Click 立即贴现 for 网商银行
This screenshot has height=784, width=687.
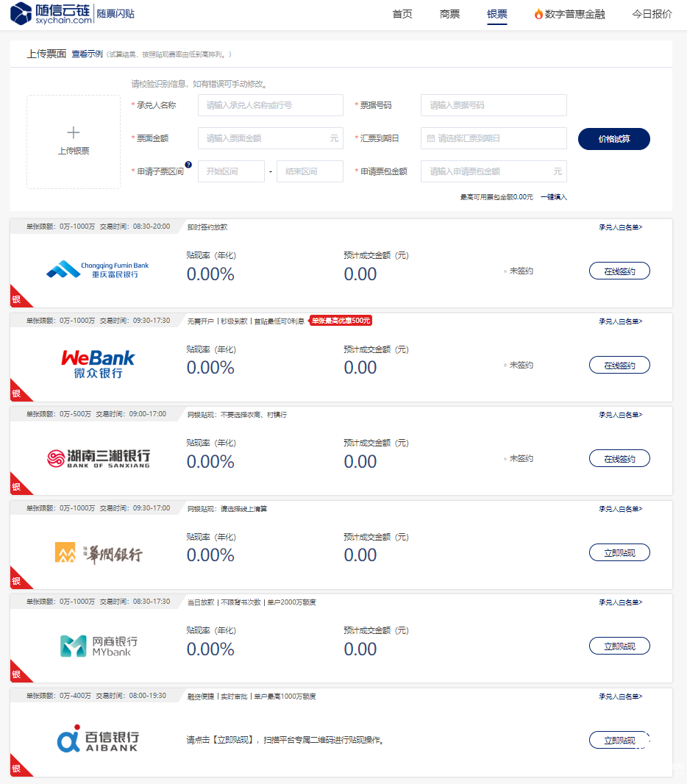(x=619, y=646)
